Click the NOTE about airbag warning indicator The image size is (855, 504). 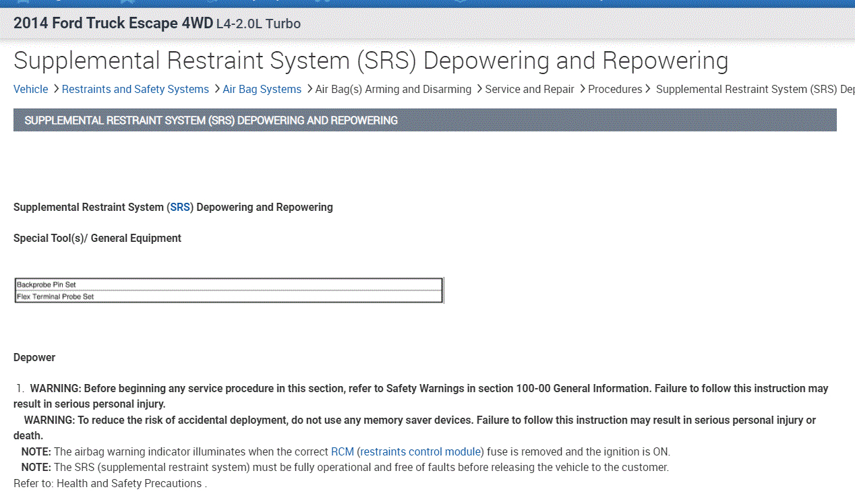point(346,451)
